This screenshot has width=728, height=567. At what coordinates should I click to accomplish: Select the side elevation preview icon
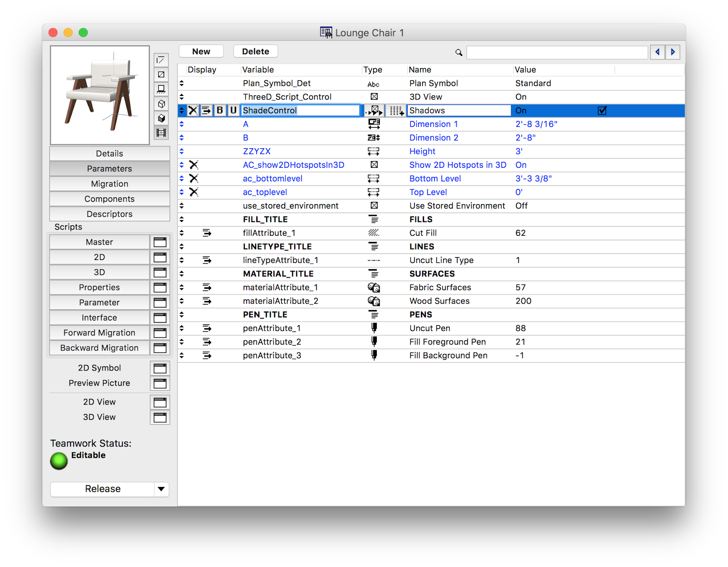pyautogui.click(x=161, y=89)
